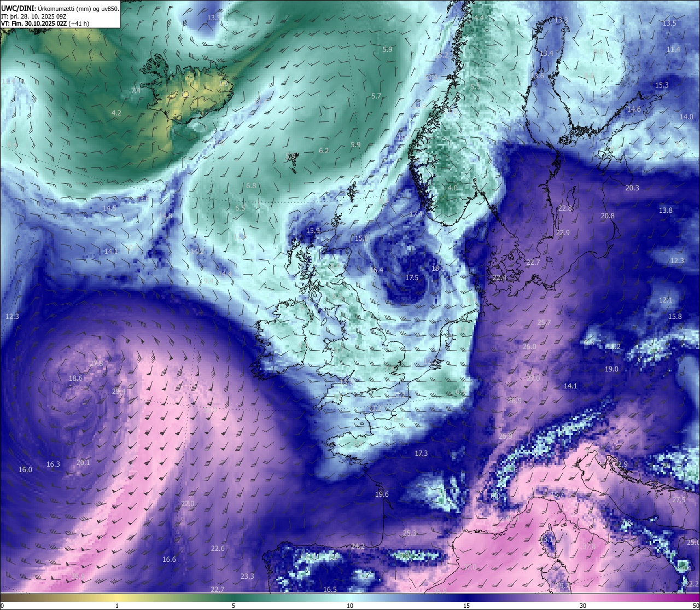This screenshot has height=610, width=700.
Task: Click the 22.6 value on the map
Action: [x=218, y=548]
